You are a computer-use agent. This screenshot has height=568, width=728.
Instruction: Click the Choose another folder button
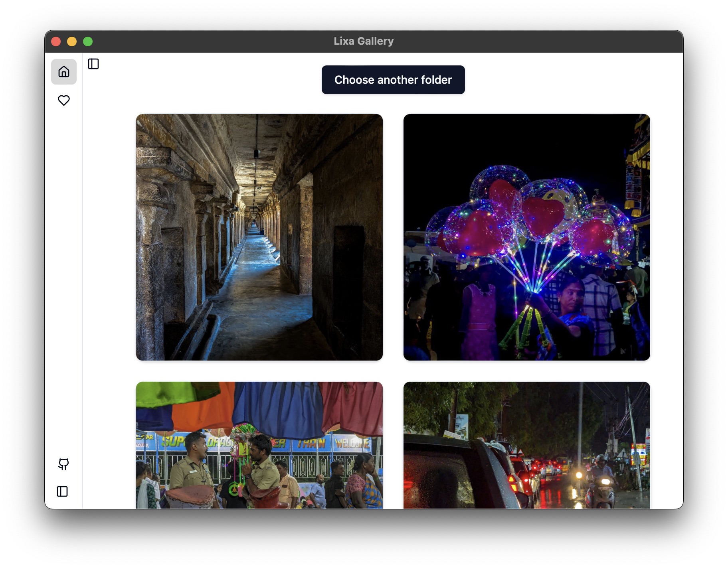pos(393,80)
